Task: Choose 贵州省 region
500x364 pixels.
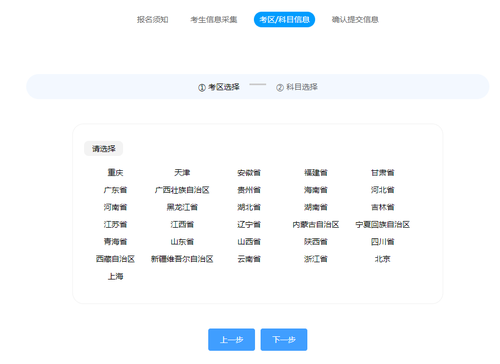Action: click(x=249, y=190)
